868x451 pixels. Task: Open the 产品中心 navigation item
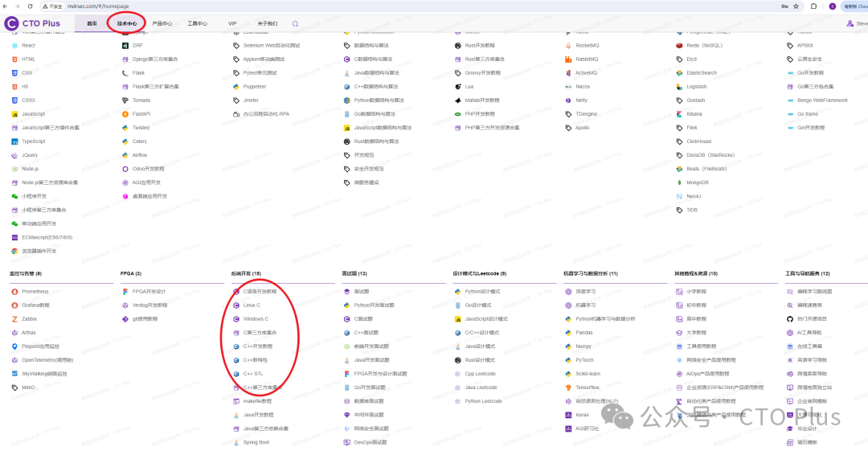162,23
